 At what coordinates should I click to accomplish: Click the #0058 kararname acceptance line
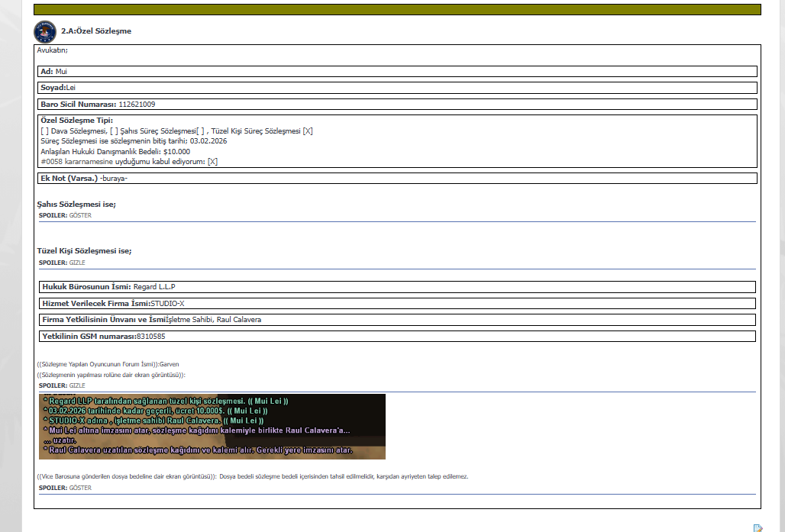tap(129, 162)
